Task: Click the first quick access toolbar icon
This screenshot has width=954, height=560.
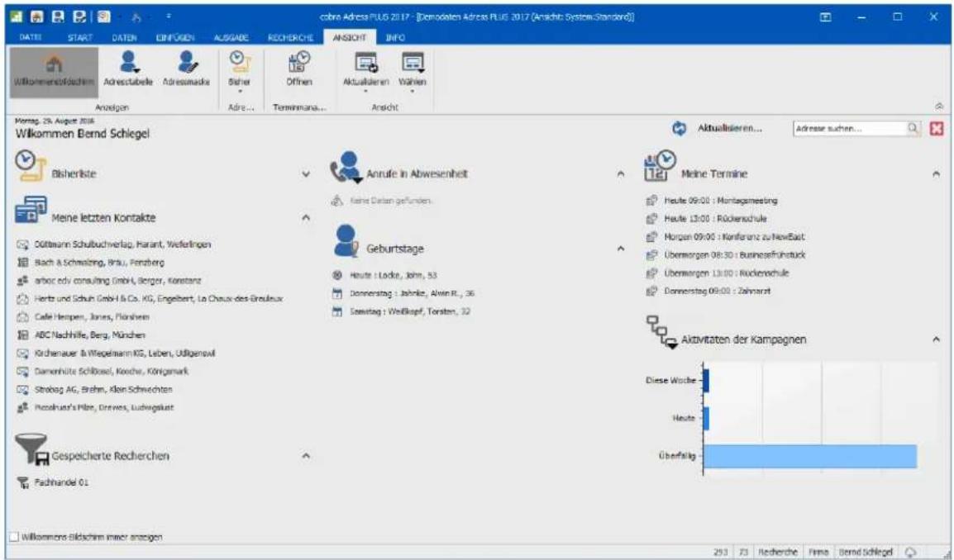Action: [x=15, y=17]
